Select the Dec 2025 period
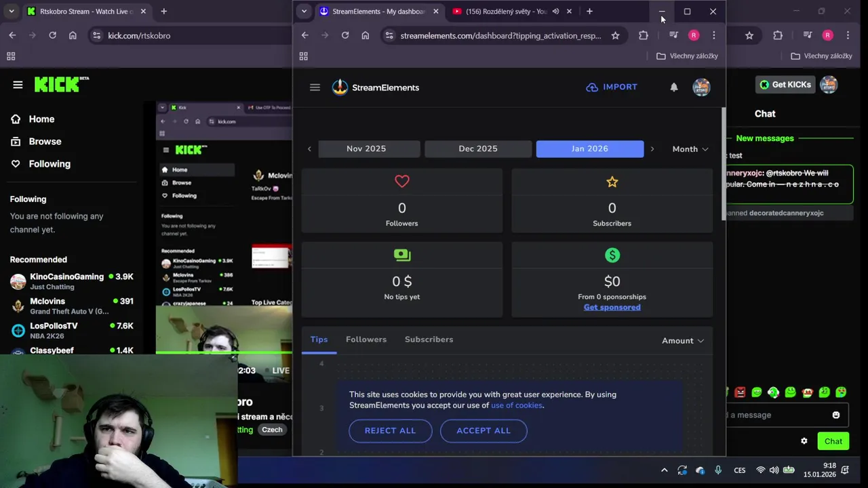The image size is (868, 488). pyautogui.click(x=478, y=149)
